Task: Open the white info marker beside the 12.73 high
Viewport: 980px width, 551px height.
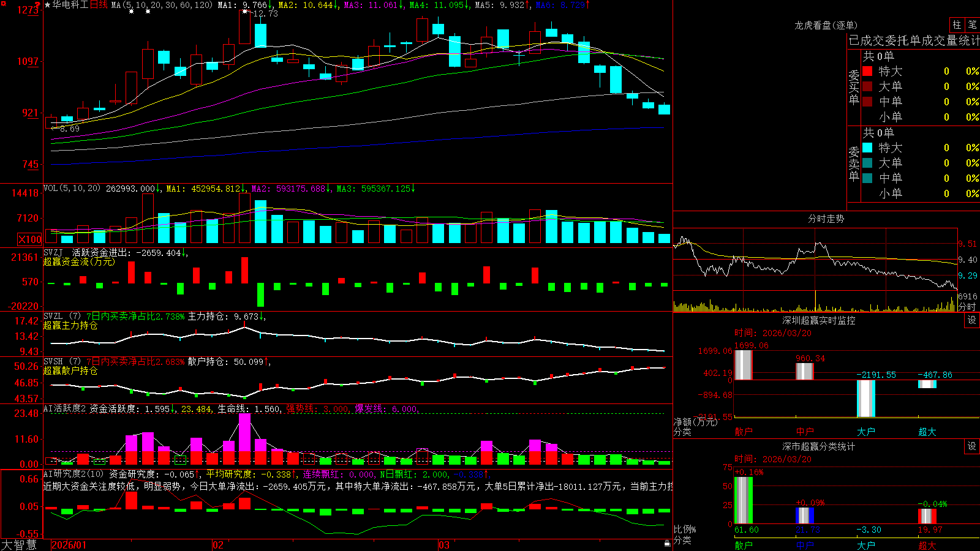Action: pyautogui.click(x=244, y=11)
